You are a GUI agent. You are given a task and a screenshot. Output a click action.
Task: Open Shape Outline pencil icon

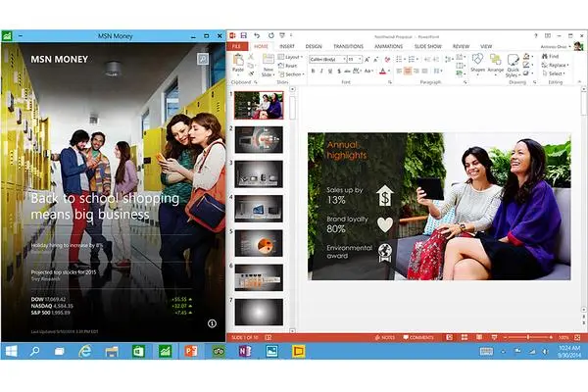(x=527, y=65)
